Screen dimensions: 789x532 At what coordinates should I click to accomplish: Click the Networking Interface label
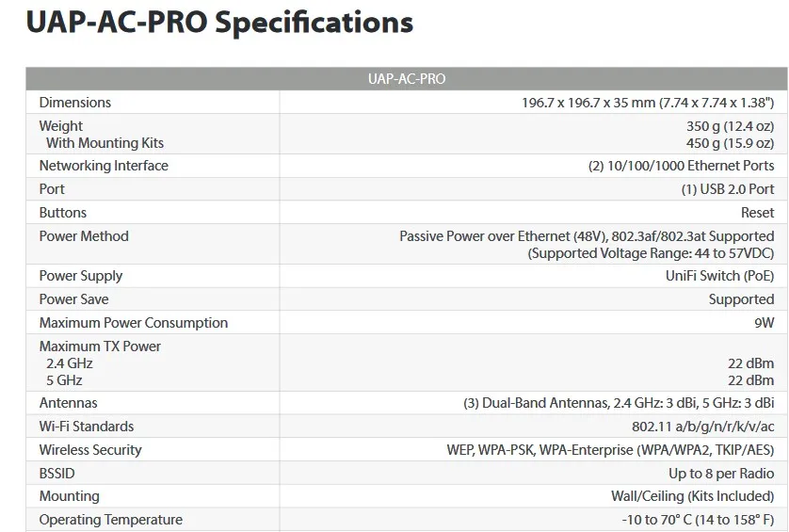click(104, 166)
